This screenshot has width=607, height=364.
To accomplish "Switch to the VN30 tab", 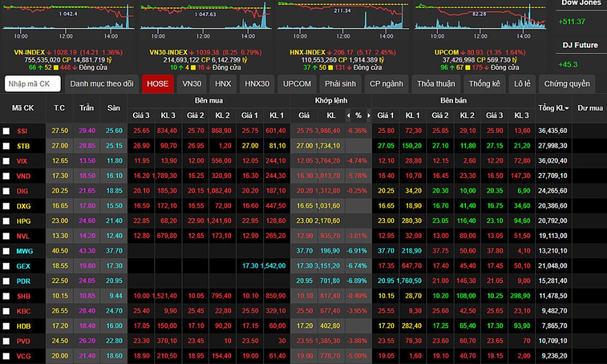I will coord(191,84).
